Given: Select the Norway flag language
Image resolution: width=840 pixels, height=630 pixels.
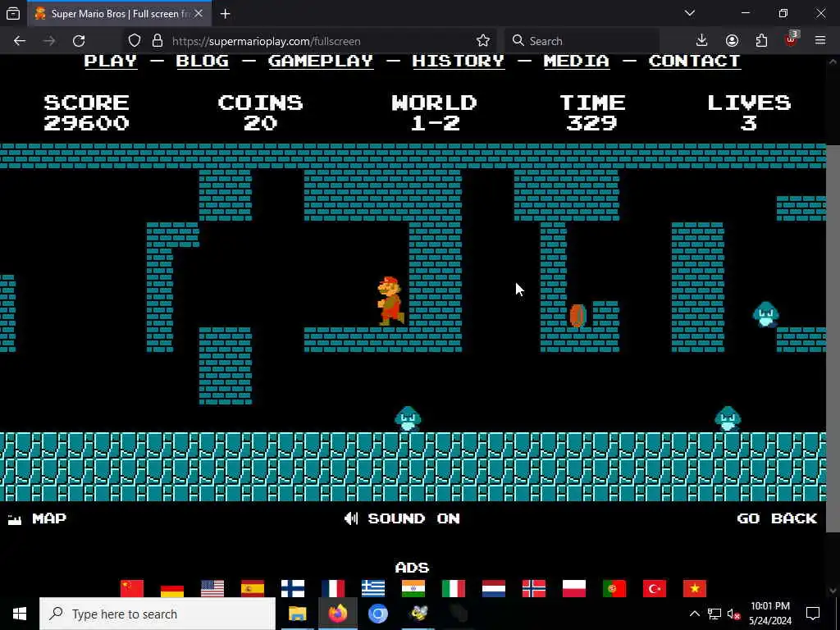Looking at the screenshot, I should coord(533,588).
